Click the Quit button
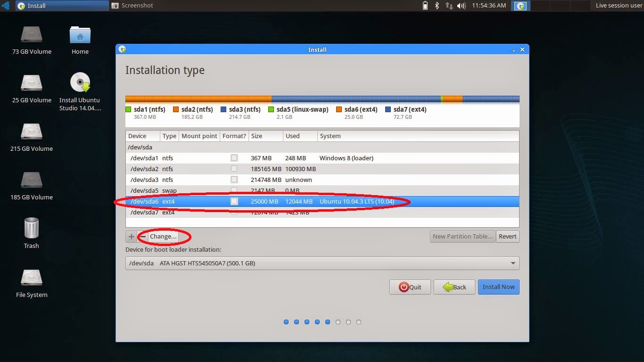The height and width of the screenshot is (362, 644). 410,287
